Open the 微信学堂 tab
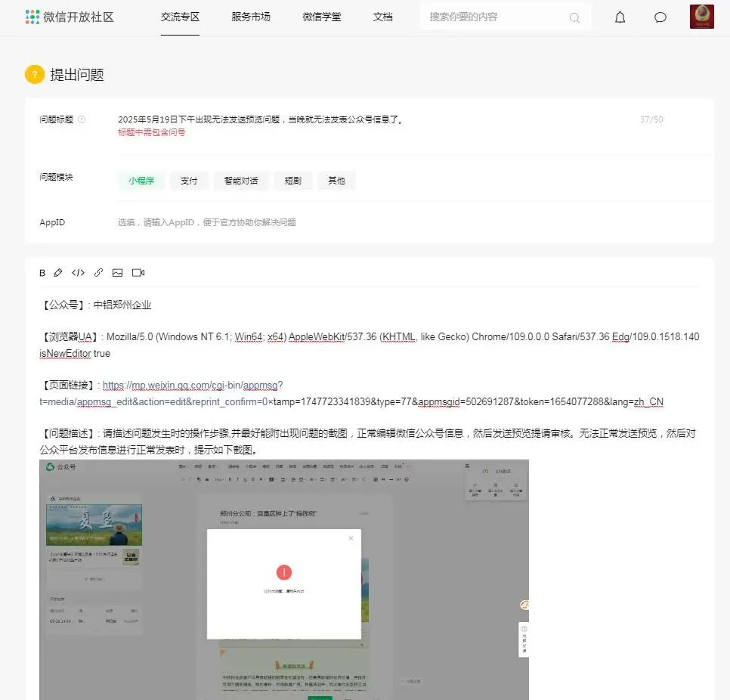Image resolution: width=730 pixels, height=700 pixels. (x=322, y=17)
